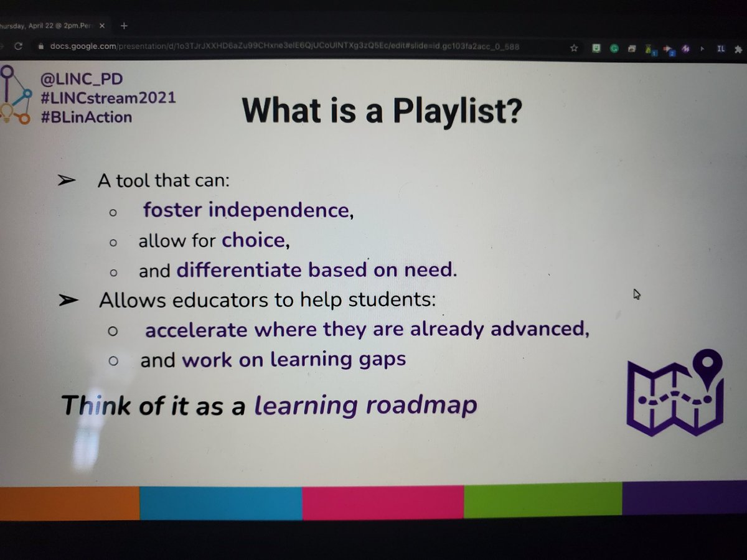Open the purple zigzag extension icon
The width and height of the screenshot is (747, 560).
tap(685, 48)
